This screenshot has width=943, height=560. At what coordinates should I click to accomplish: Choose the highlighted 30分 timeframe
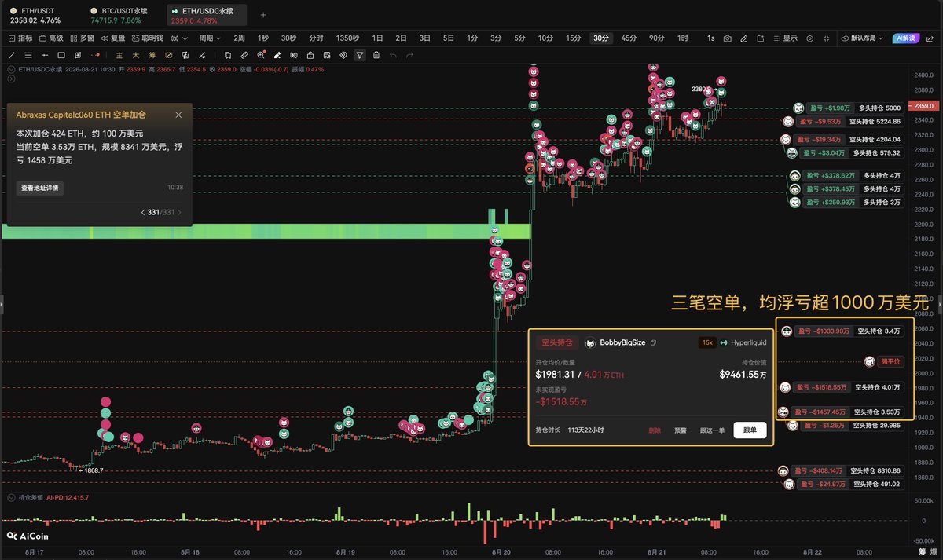(x=601, y=38)
